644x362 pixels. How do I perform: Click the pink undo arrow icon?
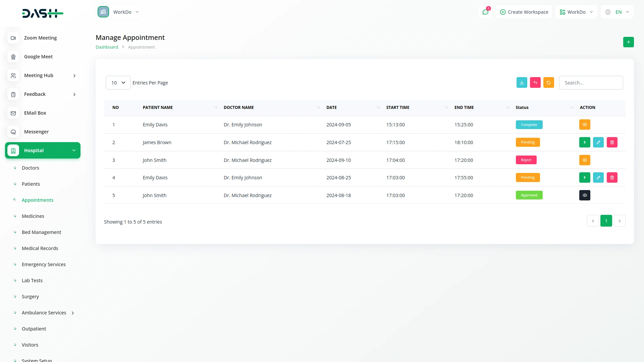coord(535,82)
